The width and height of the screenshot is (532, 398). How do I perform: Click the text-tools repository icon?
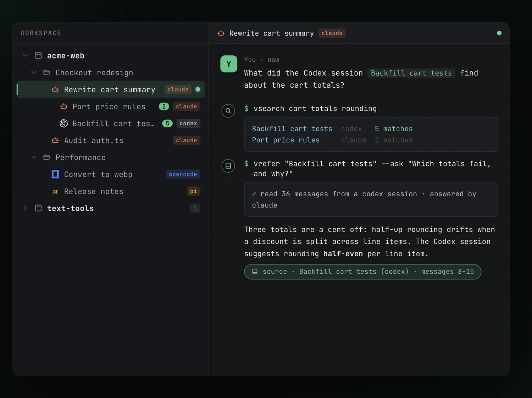tap(38, 208)
